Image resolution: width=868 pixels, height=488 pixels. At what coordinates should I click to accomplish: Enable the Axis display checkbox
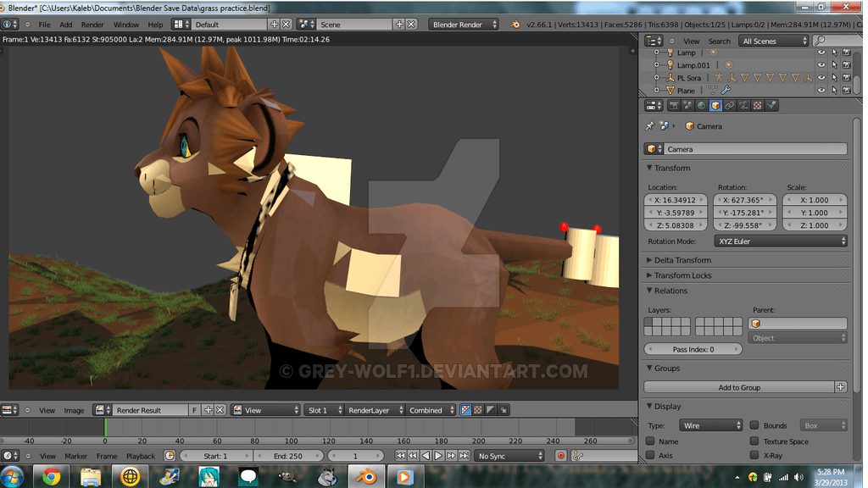[x=650, y=455]
